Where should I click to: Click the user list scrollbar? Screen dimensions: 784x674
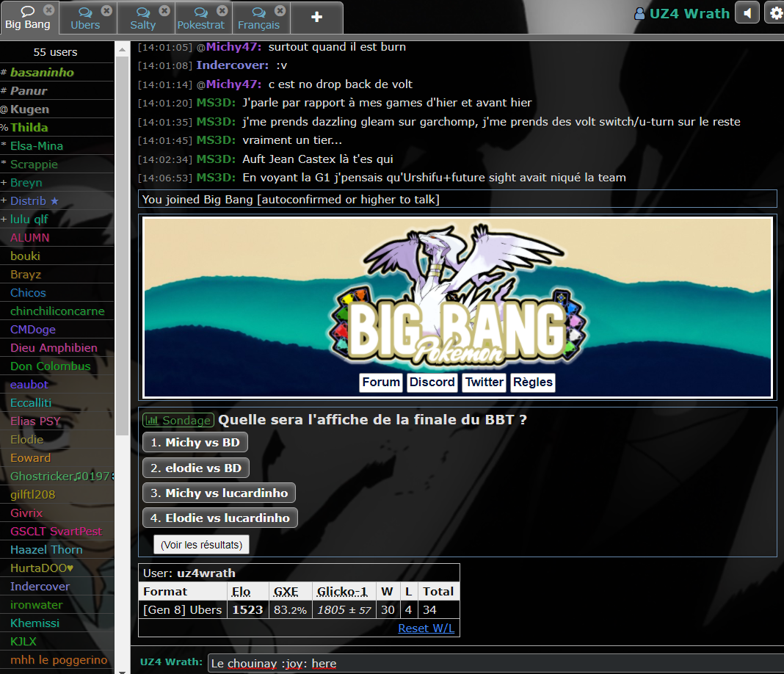pos(122,294)
